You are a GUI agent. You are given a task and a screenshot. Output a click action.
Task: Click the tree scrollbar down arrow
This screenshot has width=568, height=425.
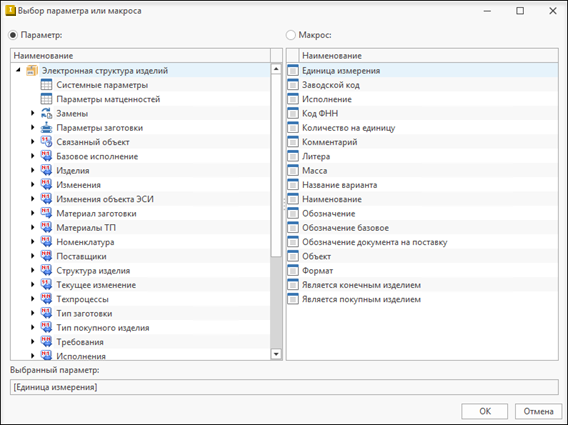tap(276, 354)
